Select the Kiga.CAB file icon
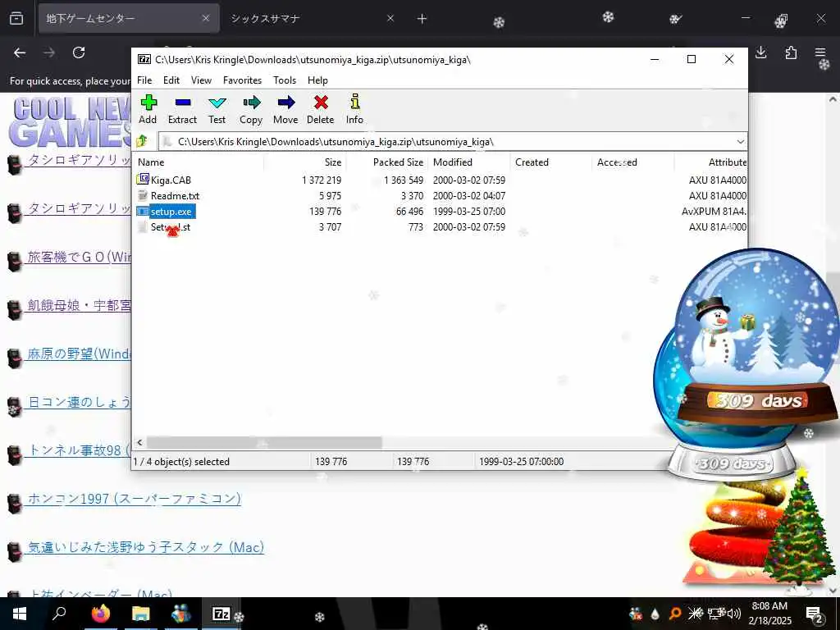Image resolution: width=840 pixels, height=630 pixels. click(x=143, y=180)
